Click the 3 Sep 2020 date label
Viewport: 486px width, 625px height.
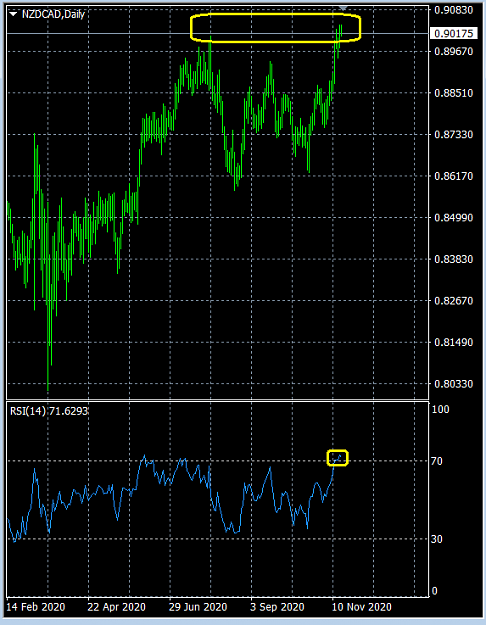pos(277,607)
